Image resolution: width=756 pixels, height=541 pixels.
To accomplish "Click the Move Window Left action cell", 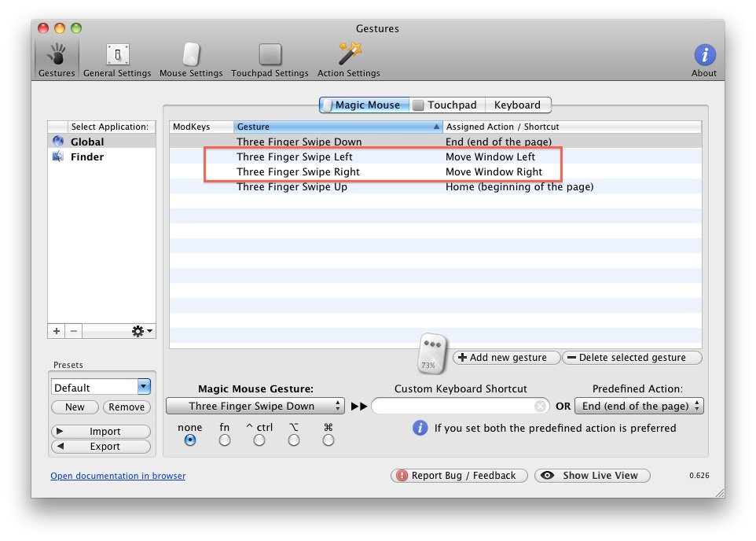I will 490,156.
